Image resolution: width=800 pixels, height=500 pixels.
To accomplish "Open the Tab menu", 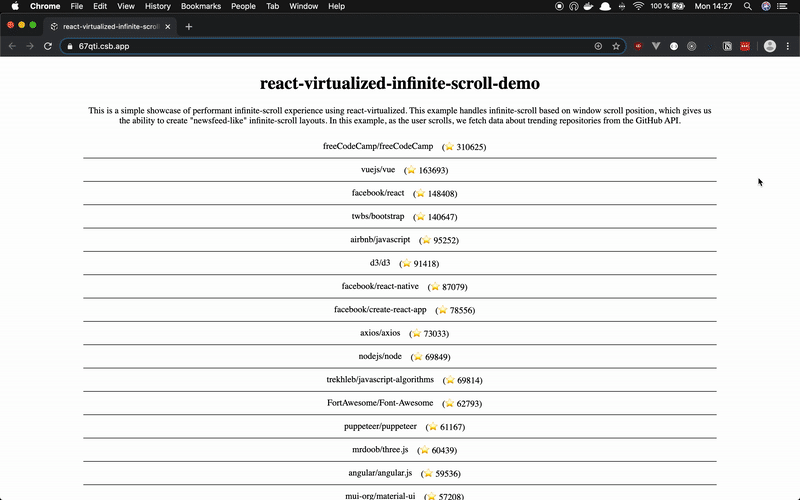I will [x=272, y=6].
